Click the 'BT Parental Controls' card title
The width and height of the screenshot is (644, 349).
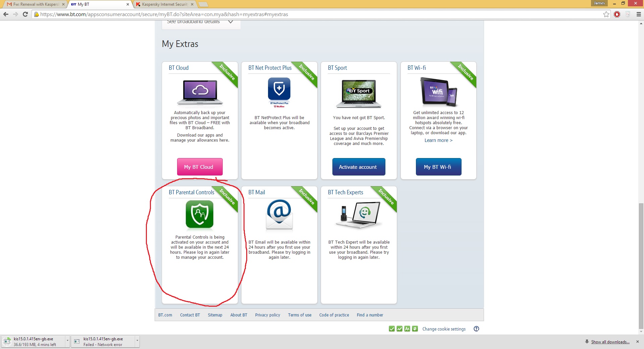tap(192, 192)
